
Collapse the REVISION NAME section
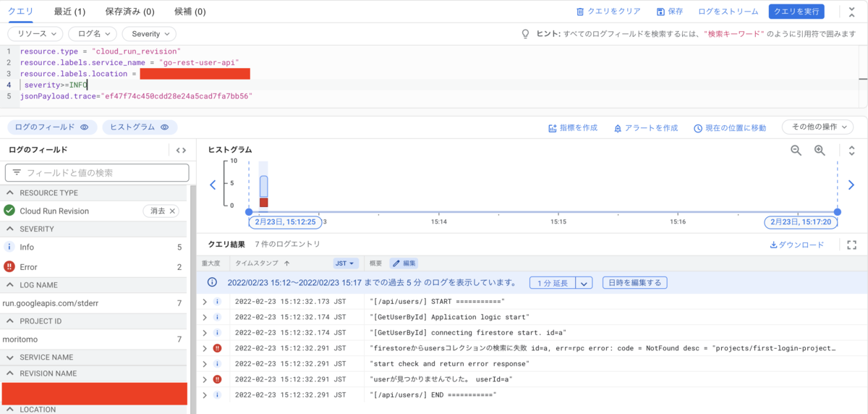(10, 373)
